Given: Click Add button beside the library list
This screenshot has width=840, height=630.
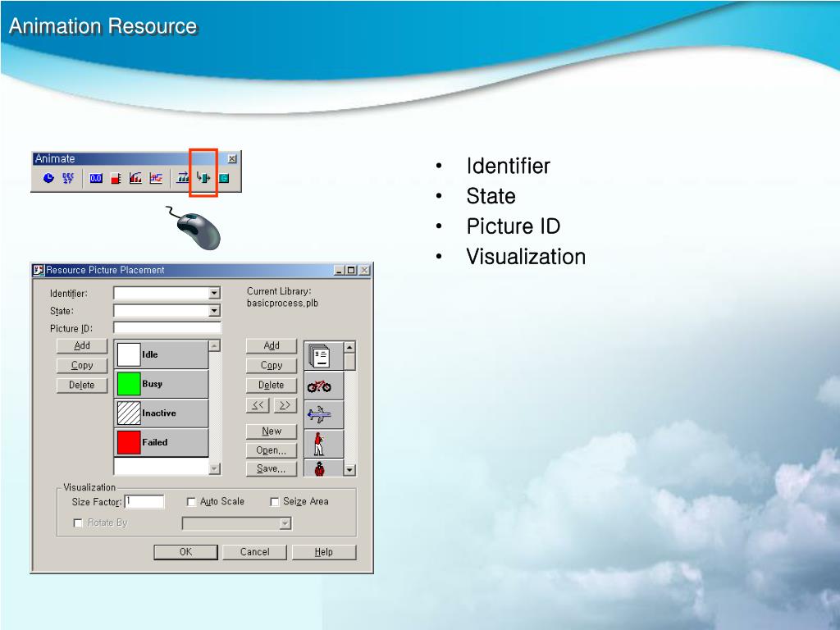Looking at the screenshot, I should point(271,346).
